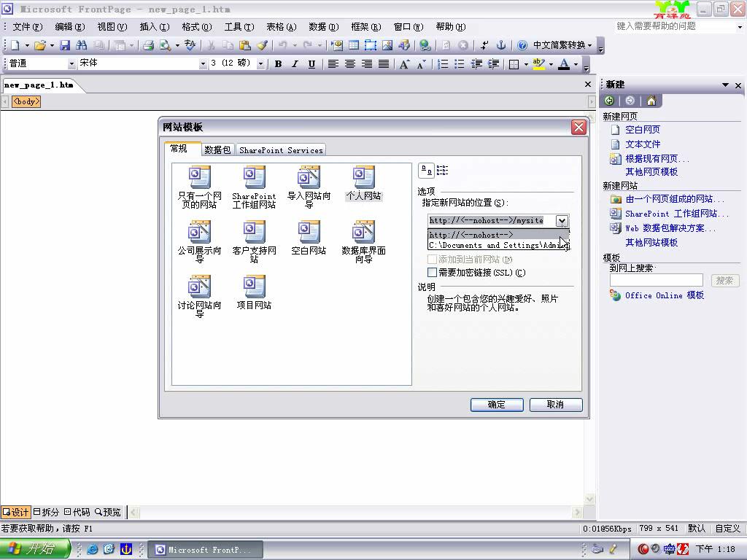
Task: Switch to 拆分 view mode
Action: pos(46,512)
